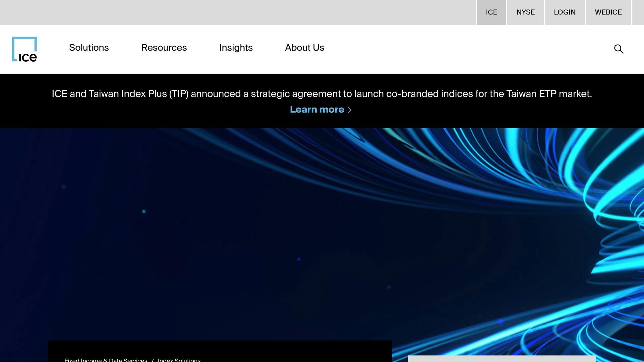Open the Insights menu
The image size is (644, 362).
[236, 48]
